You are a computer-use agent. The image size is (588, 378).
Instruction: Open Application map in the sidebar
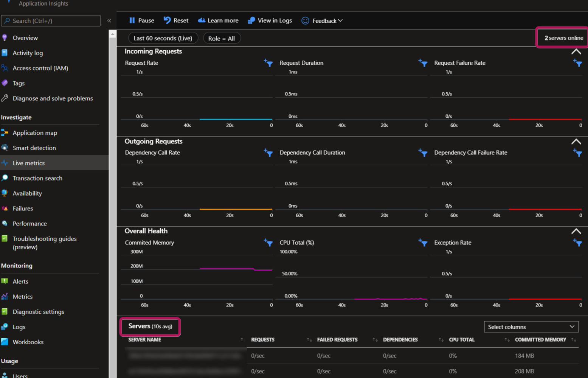pyautogui.click(x=35, y=133)
